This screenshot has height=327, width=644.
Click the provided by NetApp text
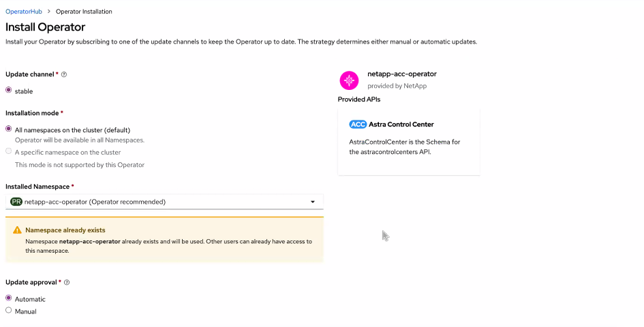coord(397,86)
